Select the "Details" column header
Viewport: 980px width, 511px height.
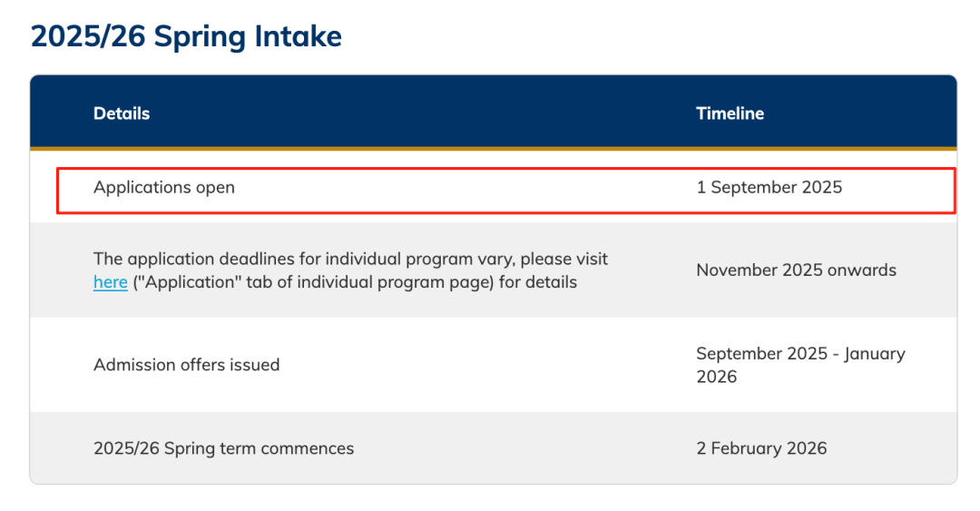tap(122, 113)
